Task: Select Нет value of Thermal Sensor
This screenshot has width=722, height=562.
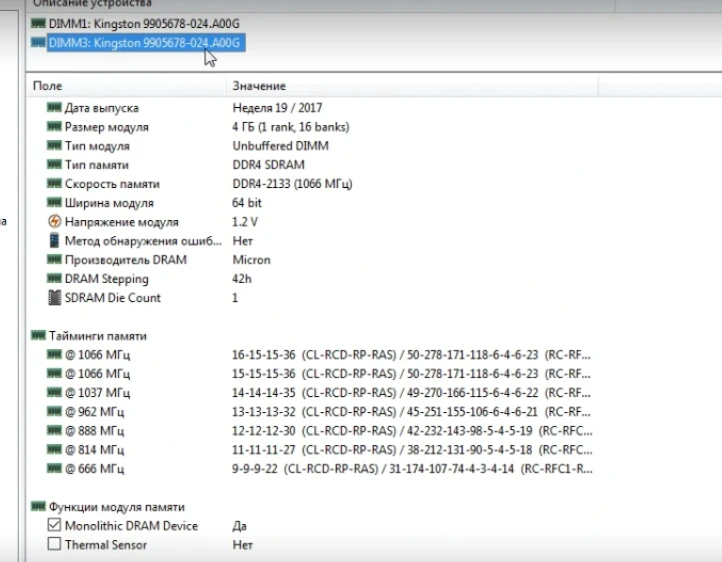Action: coord(243,545)
